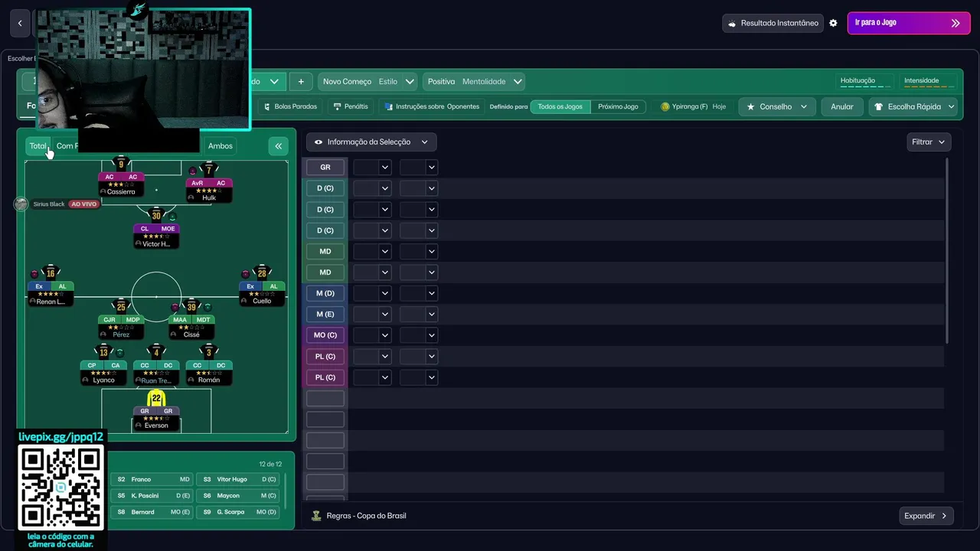Click the CJR role on Pérez
The width and height of the screenshot is (980, 551).
tap(109, 320)
